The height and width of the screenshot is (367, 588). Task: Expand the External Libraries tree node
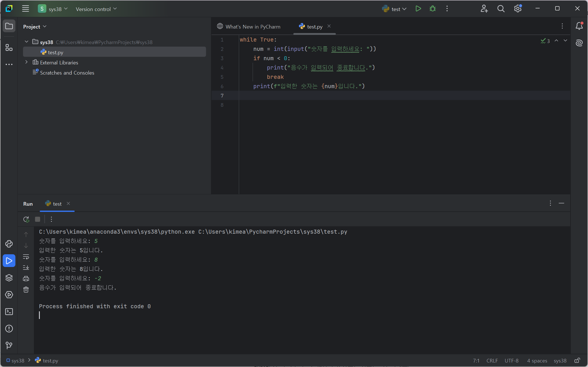27,62
